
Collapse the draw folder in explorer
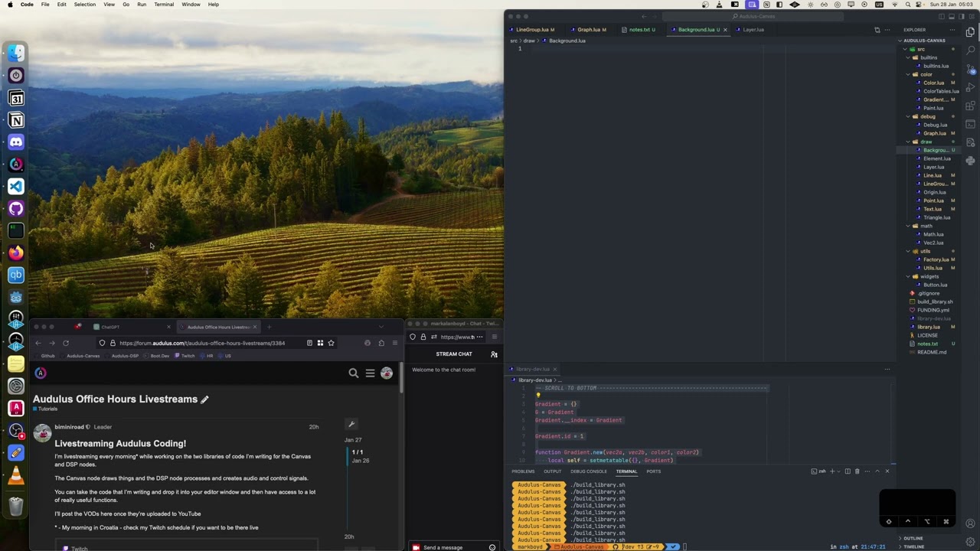point(926,142)
